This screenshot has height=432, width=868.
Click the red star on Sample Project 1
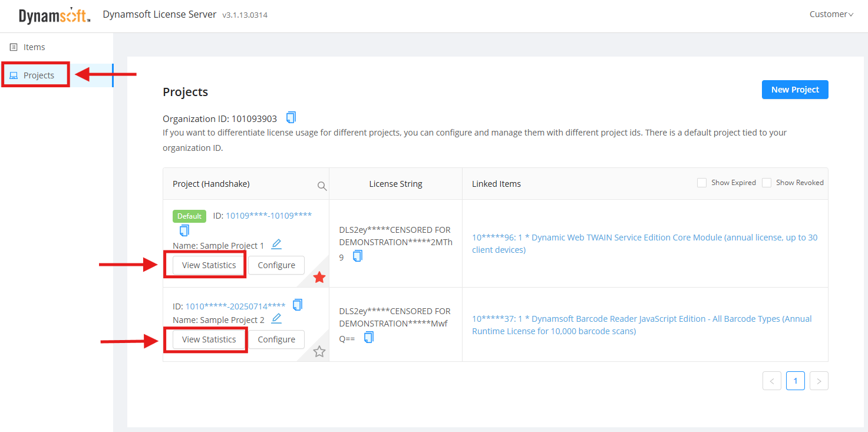click(x=319, y=277)
